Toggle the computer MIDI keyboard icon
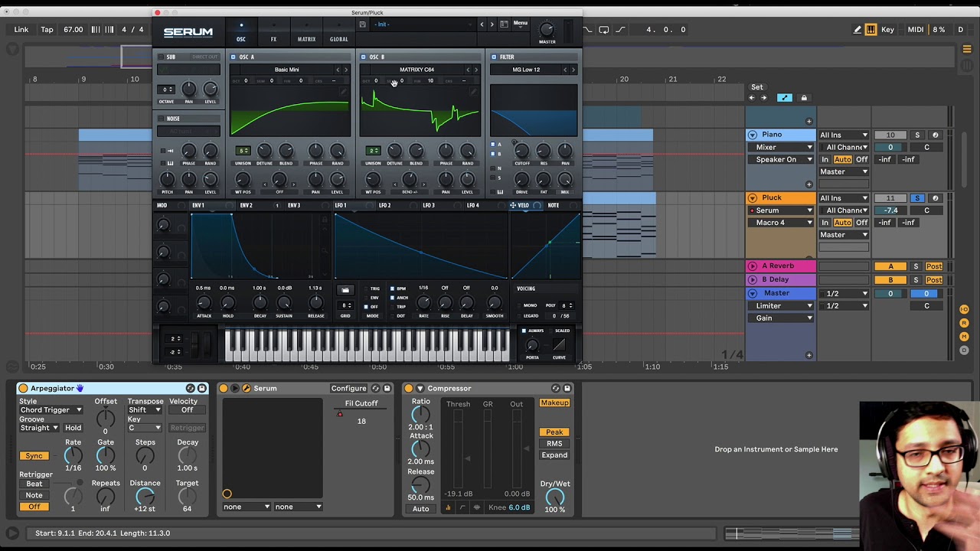This screenshot has width=980, height=551. click(871, 30)
